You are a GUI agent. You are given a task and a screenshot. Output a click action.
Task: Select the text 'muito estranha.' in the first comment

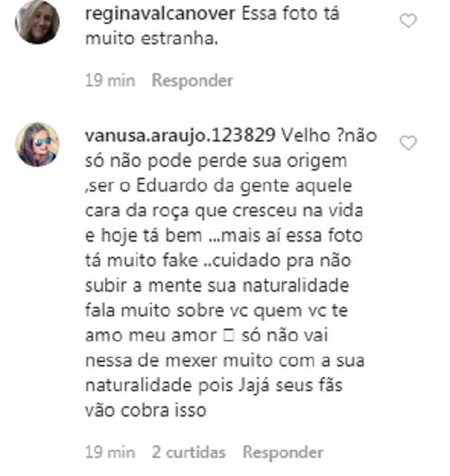pos(152,39)
